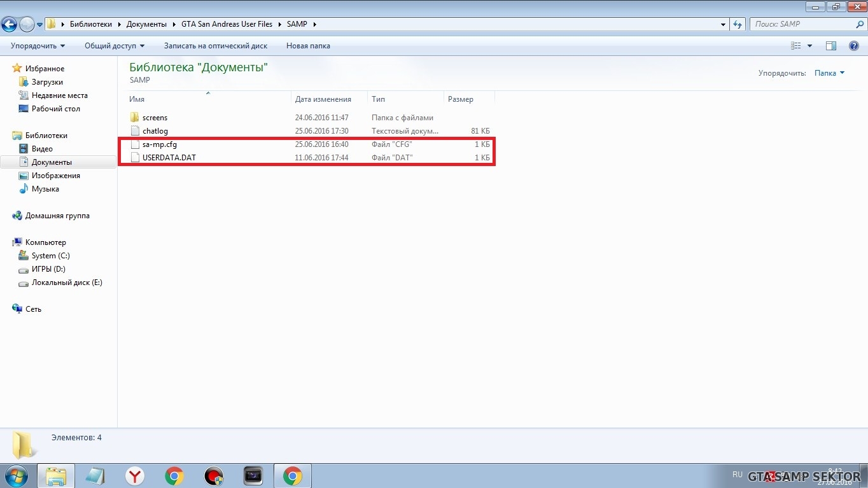The image size is (868, 488).
Task: Click the Библиотеки breadcrumb segment
Action: [91, 24]
